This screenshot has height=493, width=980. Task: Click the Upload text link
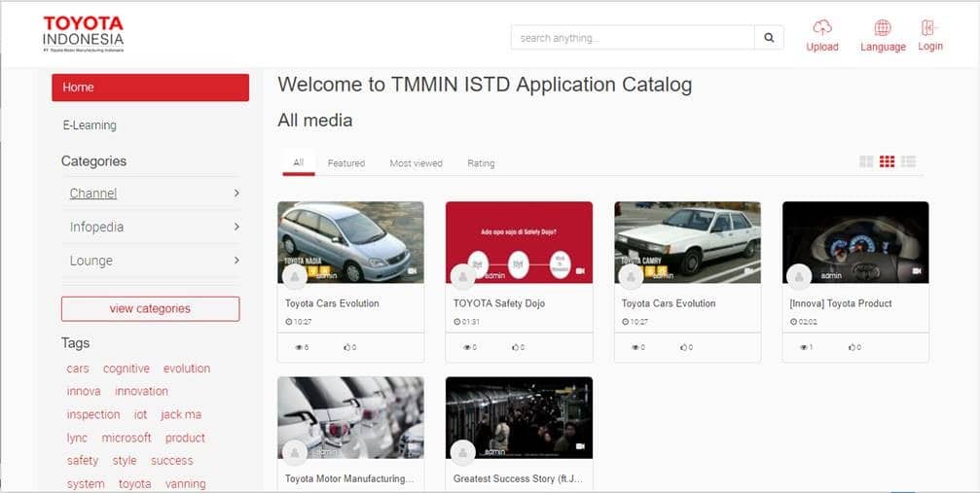pyautogui.click(x=822, y=47)
